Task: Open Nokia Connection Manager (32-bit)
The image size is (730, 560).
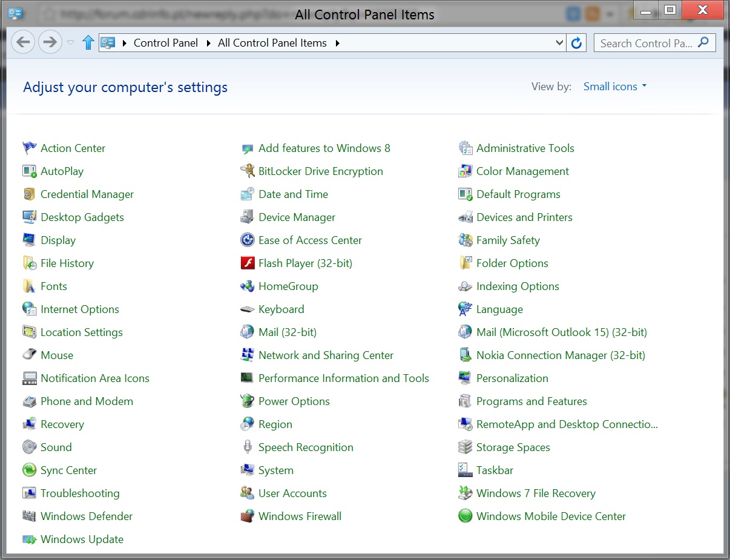Action: [x=561, y=355]
